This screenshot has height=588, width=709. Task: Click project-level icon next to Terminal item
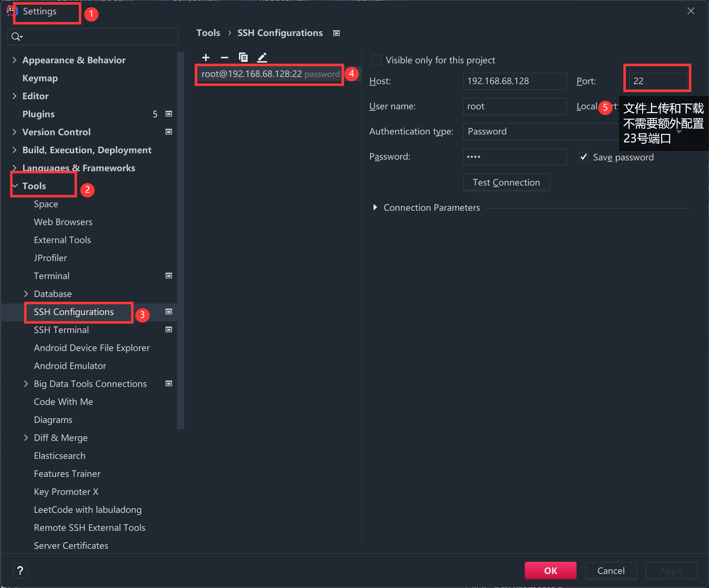(168, 276)
